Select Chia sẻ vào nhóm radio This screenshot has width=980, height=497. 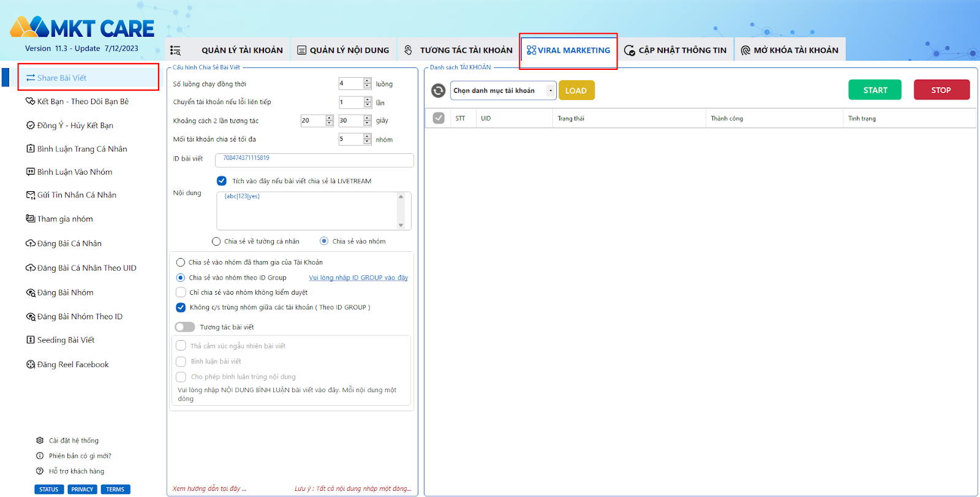(x=324, y=241)
